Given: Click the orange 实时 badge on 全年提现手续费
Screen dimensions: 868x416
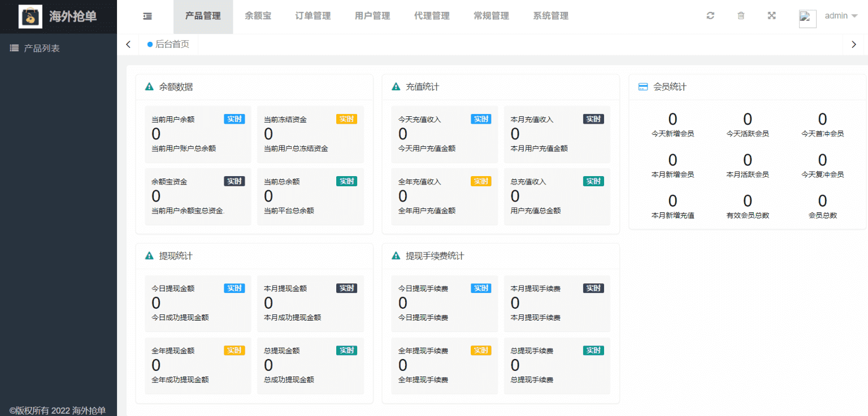Looking at the screenshot, I should pyautogui.click(x=481, y=351).
